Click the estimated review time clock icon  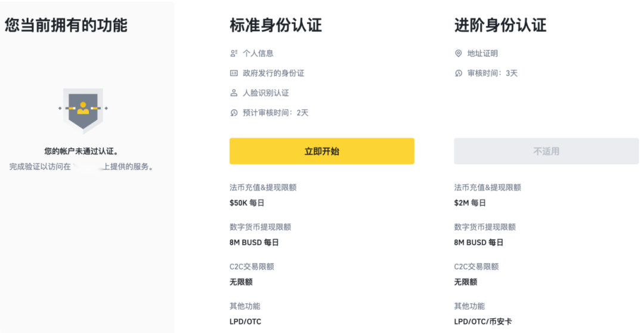[234, 113]
